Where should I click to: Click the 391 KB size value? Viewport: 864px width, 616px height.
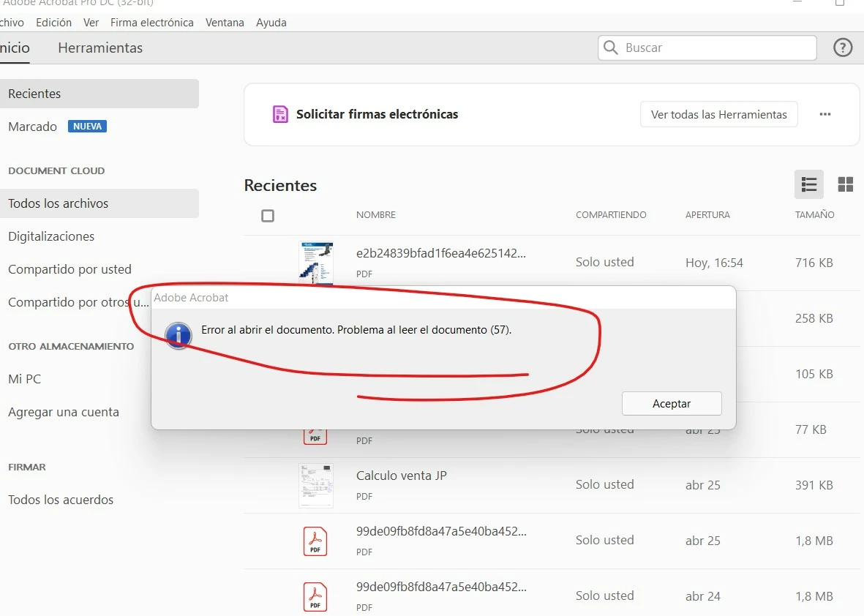pyautogui.click(x=814, y=486)
